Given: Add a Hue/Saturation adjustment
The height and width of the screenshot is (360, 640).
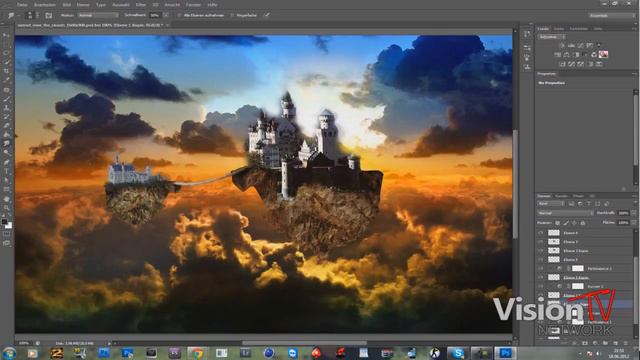Looking at the screenshot, I should [557, 54].
